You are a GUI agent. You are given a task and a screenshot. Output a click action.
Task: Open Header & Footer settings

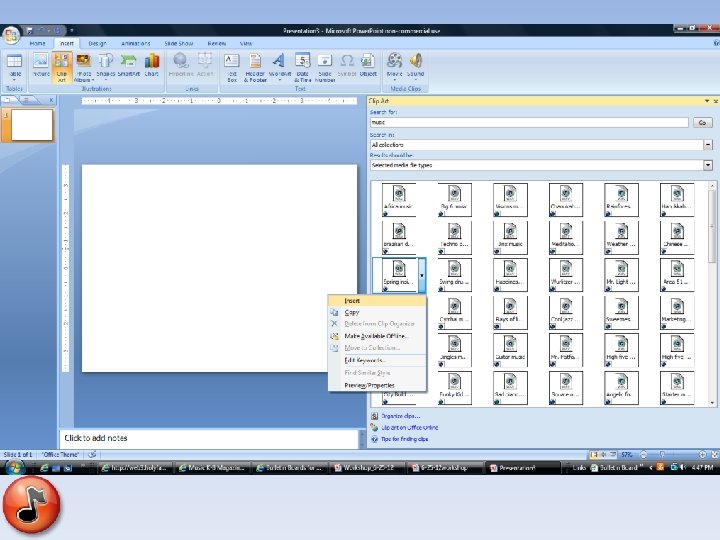(255, 67)
